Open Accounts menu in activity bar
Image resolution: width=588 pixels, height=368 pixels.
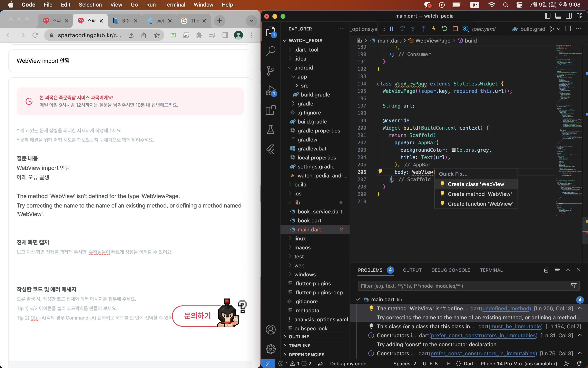tap(271, 330)
